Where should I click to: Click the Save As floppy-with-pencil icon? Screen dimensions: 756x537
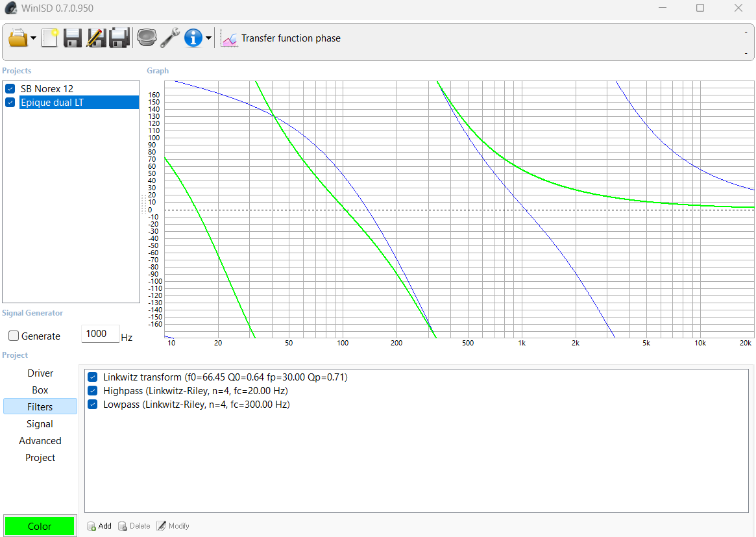pyautogui.click(x=96, y=38)
